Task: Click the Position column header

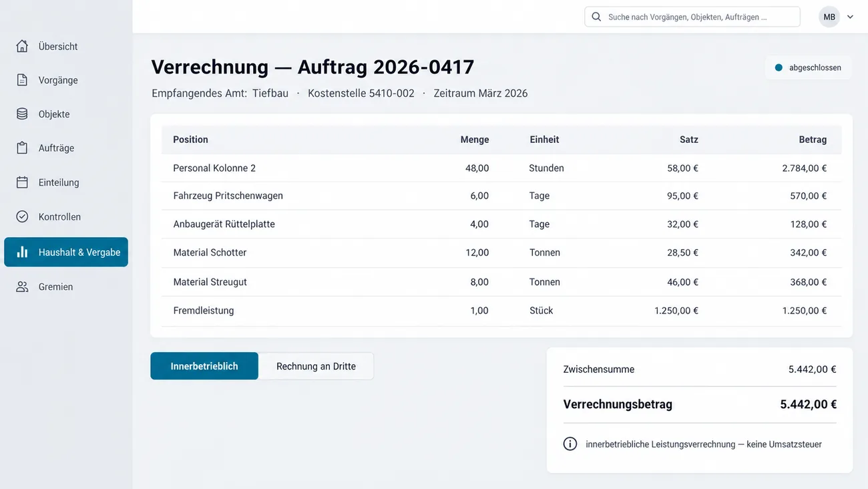Action: click(x=190, y=140)
